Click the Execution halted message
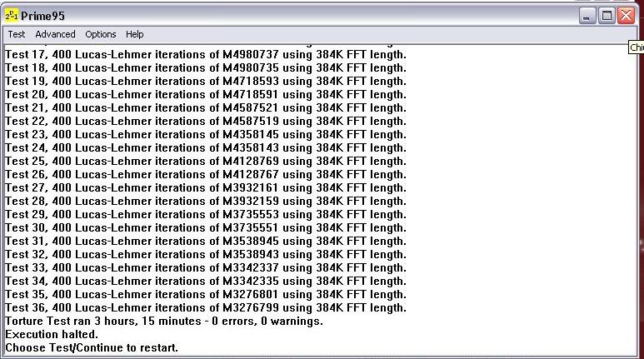644x359 pixels. click(52, 334)
